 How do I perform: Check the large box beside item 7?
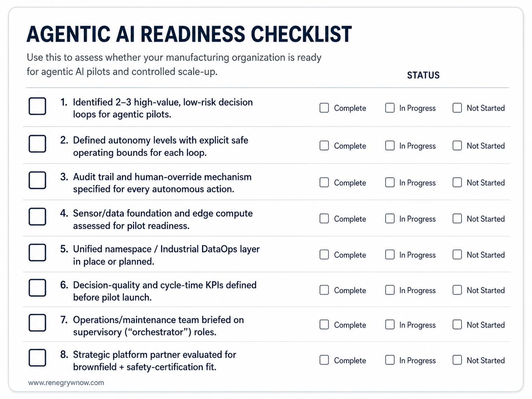(x=37, y=323)
